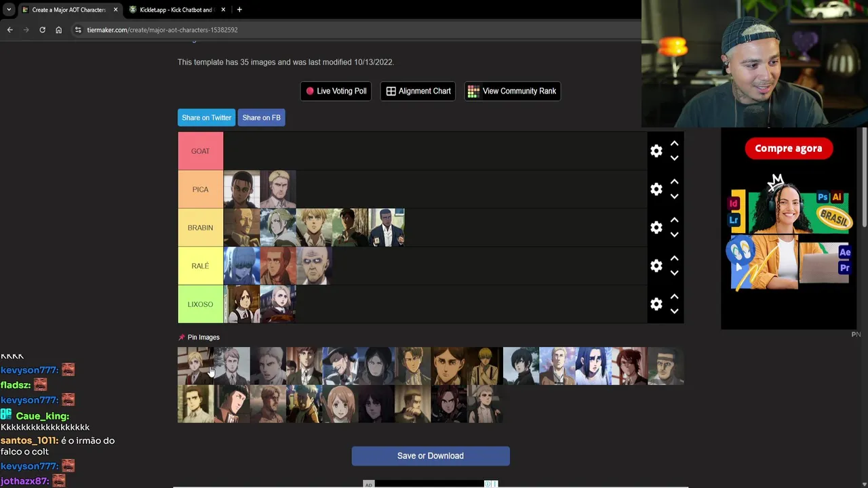Click template info text about 35 images
Image resolution: width=868 pixels, height=488 pixels.
pos(285,62)
